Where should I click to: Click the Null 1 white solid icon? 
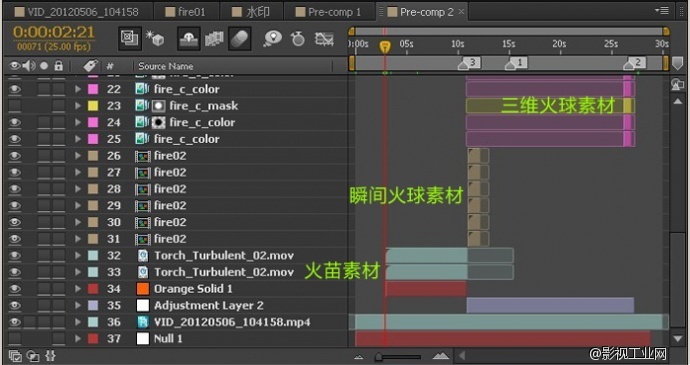coord(143,339)
